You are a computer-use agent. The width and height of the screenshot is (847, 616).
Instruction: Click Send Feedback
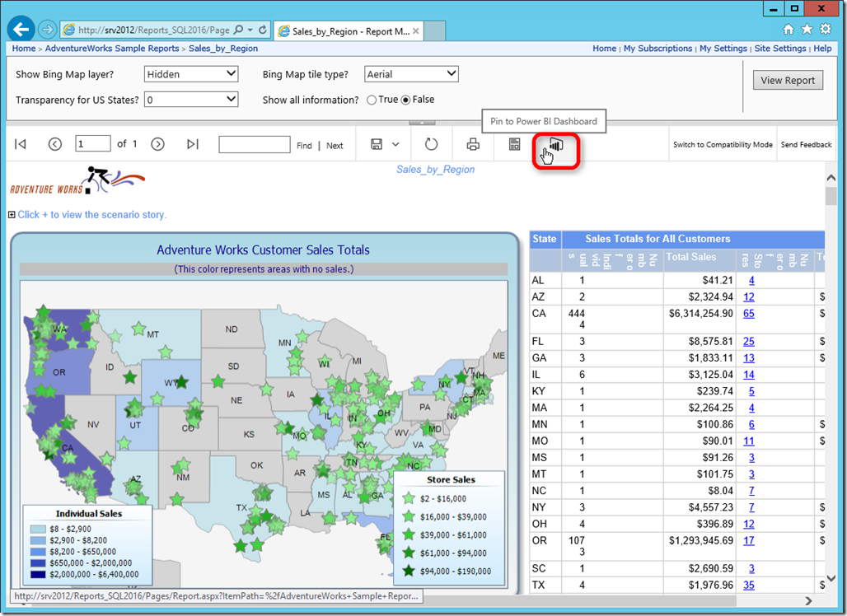[x=806, y=144]
